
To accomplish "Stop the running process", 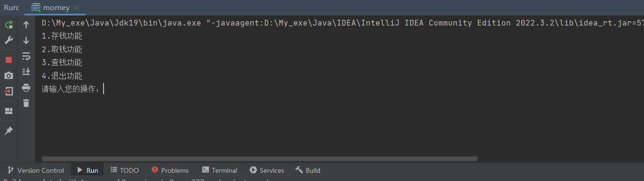I will [9, 60].
